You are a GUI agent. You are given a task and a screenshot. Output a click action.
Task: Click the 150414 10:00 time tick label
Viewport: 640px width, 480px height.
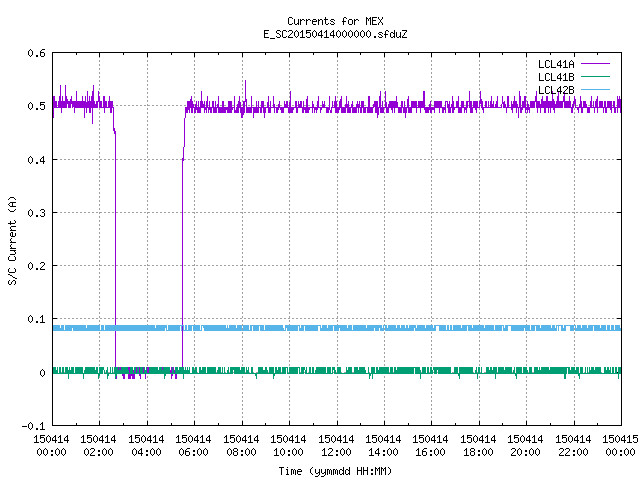pos(288,446)
